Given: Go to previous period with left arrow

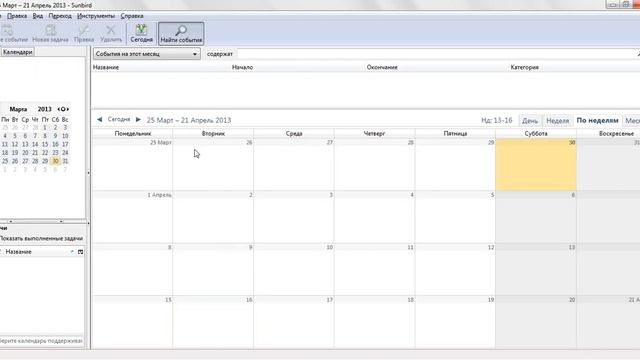Looking at the screenshot, I should point(100,120).
